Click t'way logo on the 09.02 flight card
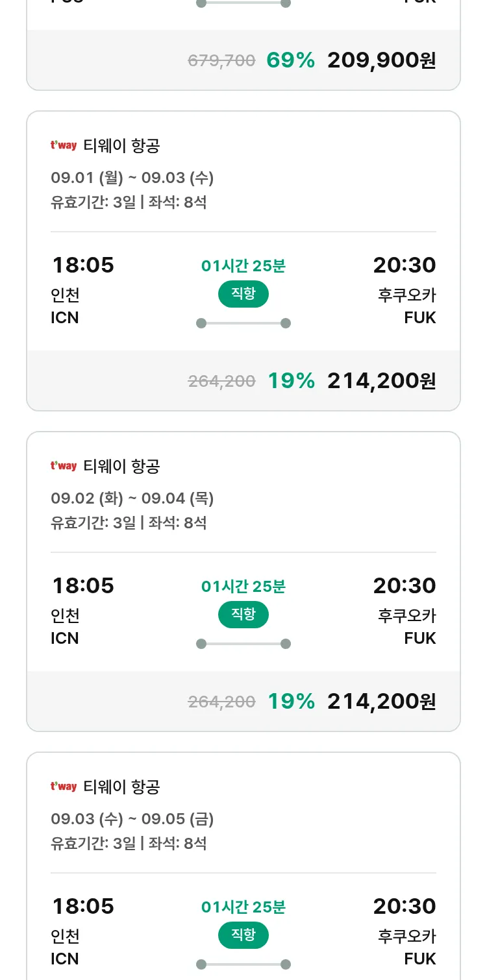487x980 pixels. pyautogui.click(x=64, y=466)
